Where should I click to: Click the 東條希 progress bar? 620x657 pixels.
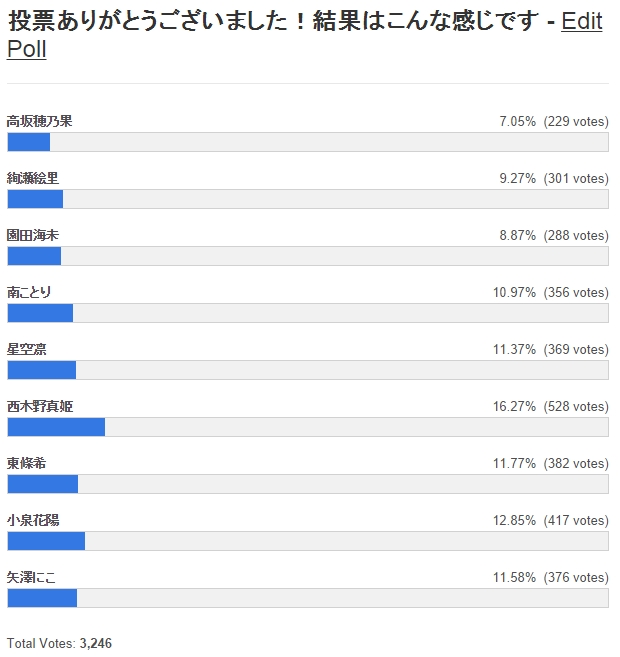point(307,484)
